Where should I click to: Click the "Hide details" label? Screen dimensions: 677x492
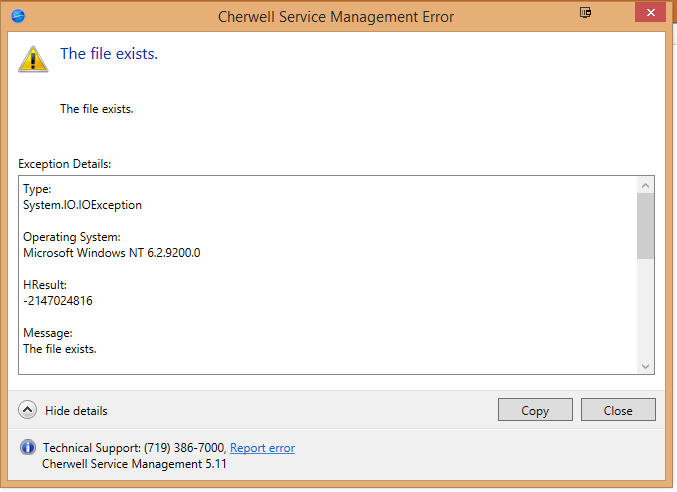tap(76, 411)
